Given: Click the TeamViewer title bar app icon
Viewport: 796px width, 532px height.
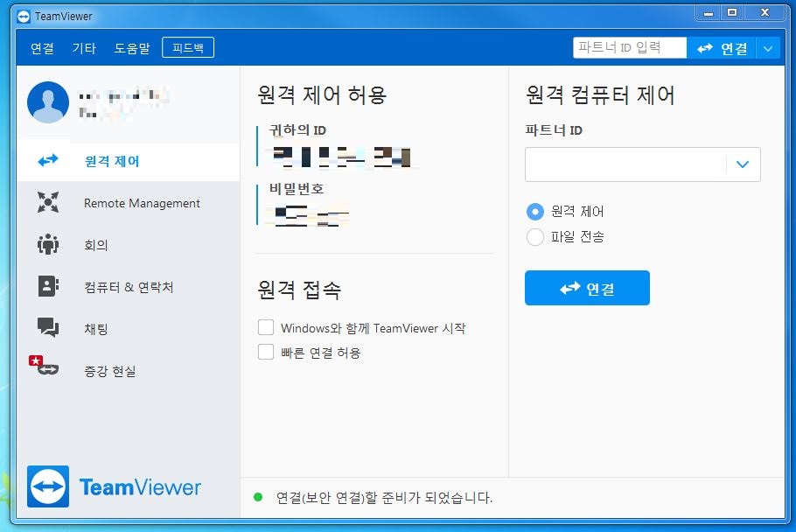Looking at the screenshot, I should tap(24, 17).
